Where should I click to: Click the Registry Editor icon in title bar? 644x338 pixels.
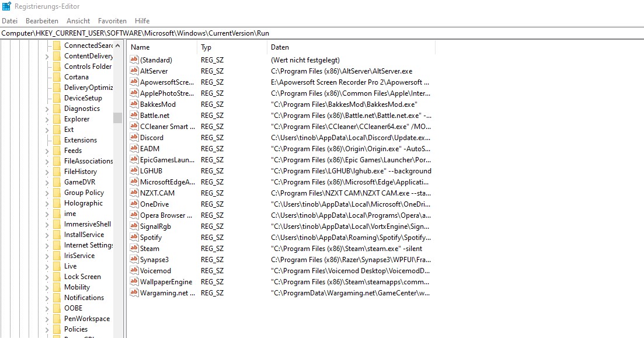click(6, 6)
